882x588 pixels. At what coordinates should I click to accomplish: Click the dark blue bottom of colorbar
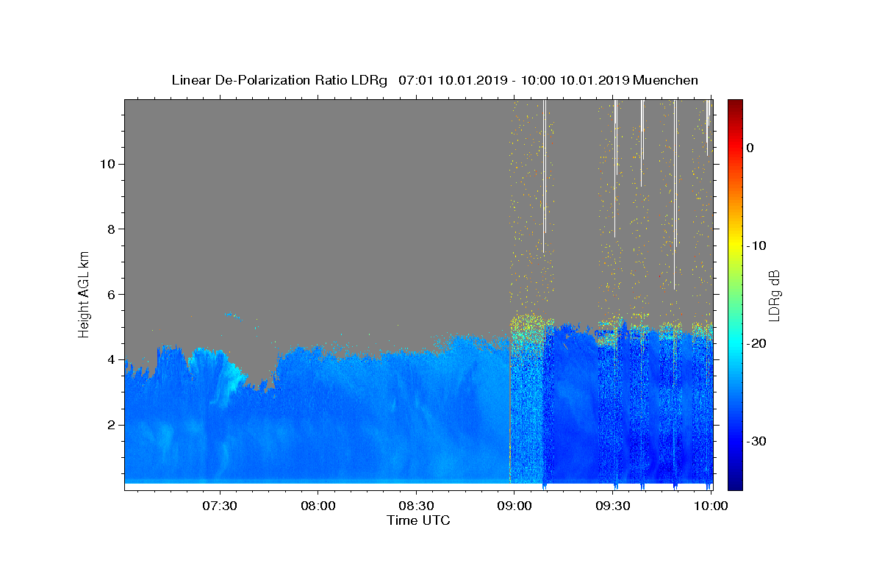tap(735, 484)
